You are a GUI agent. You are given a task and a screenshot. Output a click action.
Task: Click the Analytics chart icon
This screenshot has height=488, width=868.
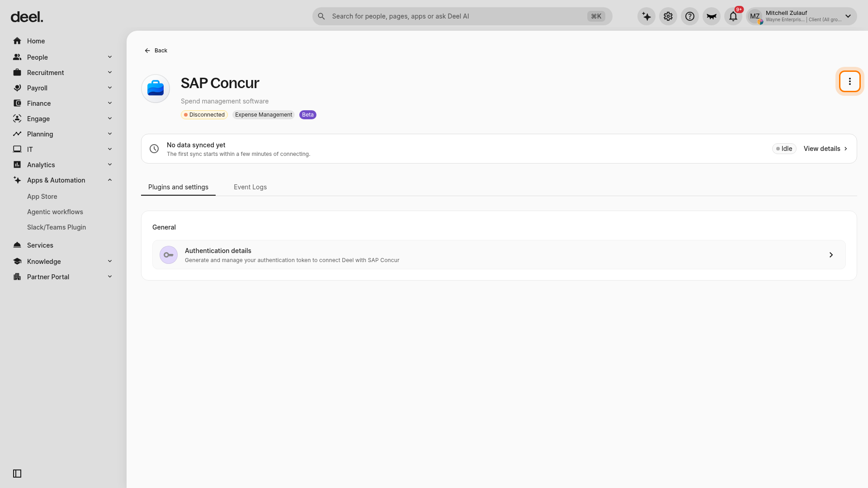[x=17, y=165]
